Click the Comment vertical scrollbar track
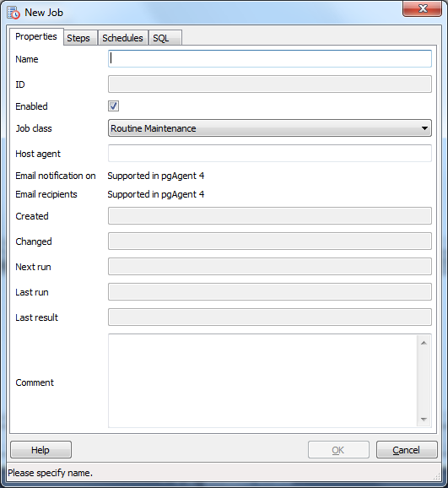Image resolution: width=448 pixels, height=488 pixels. tap(424, 381)
